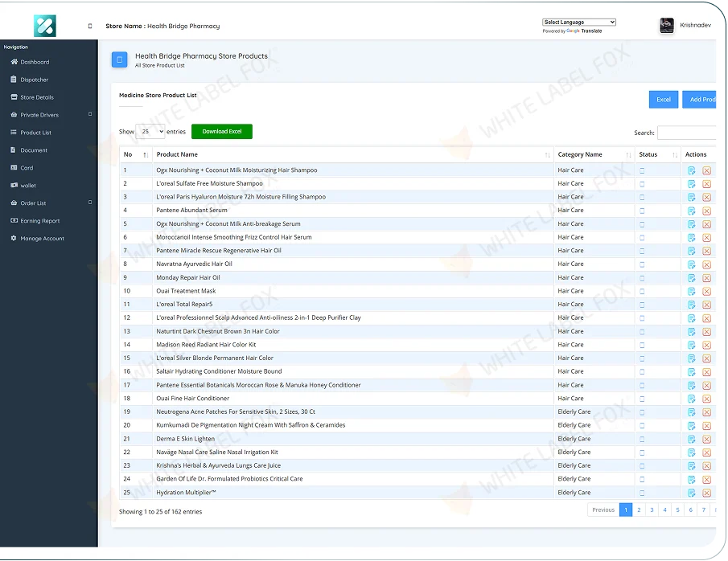Go to page 7 of results
728x561 pixels.
(704, 510)
